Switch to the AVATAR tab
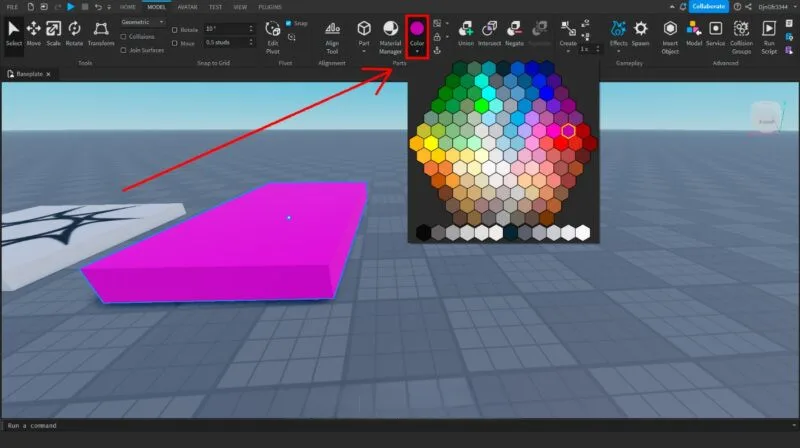This screenshot has width=800, height=448. pos(187,7)
